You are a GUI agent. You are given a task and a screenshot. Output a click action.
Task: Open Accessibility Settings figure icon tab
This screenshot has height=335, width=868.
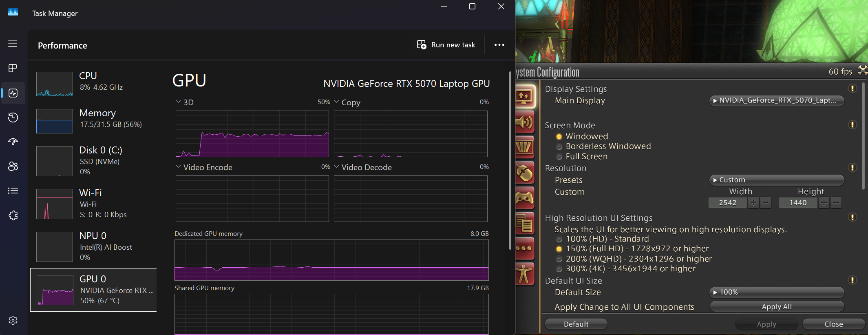pyautogui.click(x=525, y=274)
